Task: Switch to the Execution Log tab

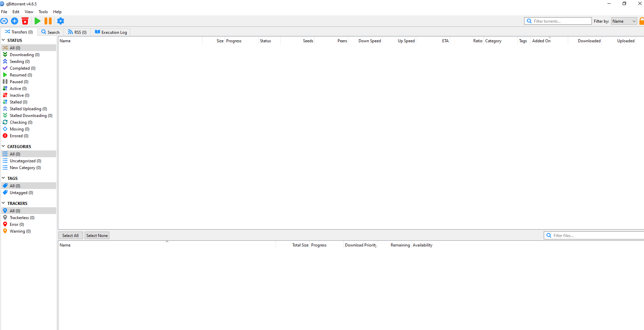Action: click(111, 32)
